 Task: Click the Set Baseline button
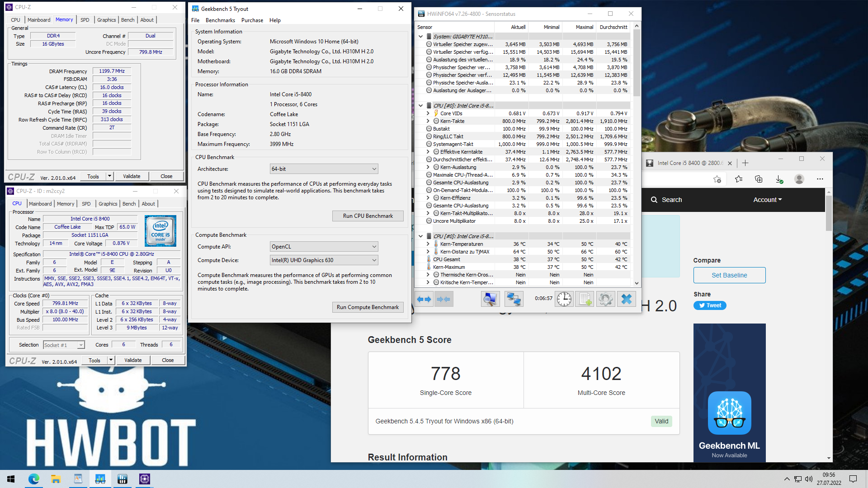(x=729, y=275)
